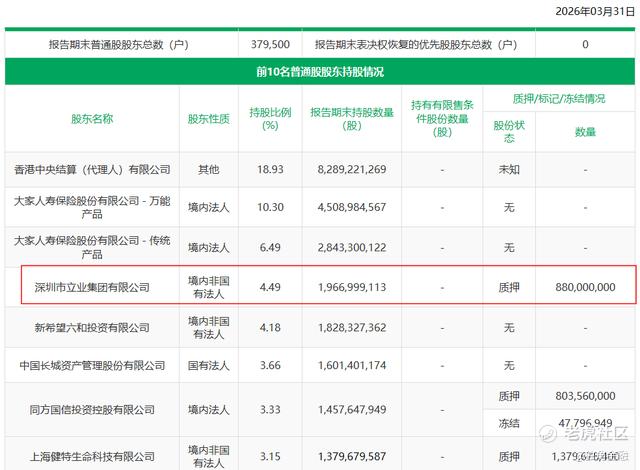This screenshot has width=640, height=470.
Task: Click the 未知 share status cell
Action: click(x=509, y=169)
